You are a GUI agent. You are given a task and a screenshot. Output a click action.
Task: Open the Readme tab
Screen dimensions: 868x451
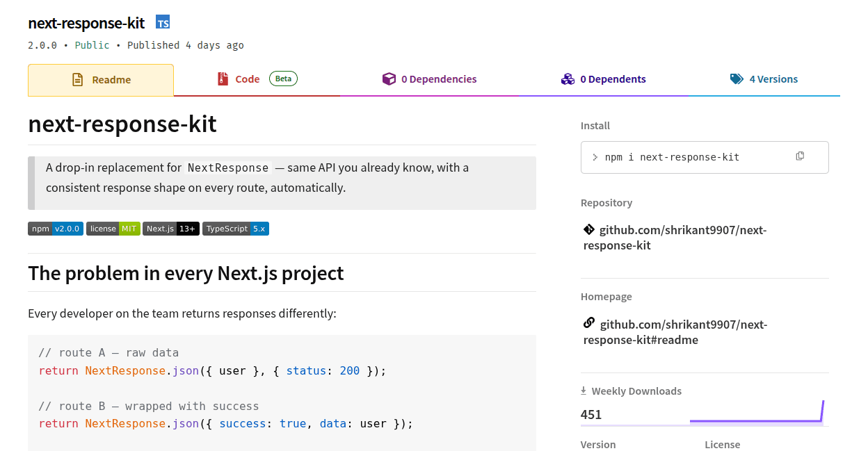point(101,80)
